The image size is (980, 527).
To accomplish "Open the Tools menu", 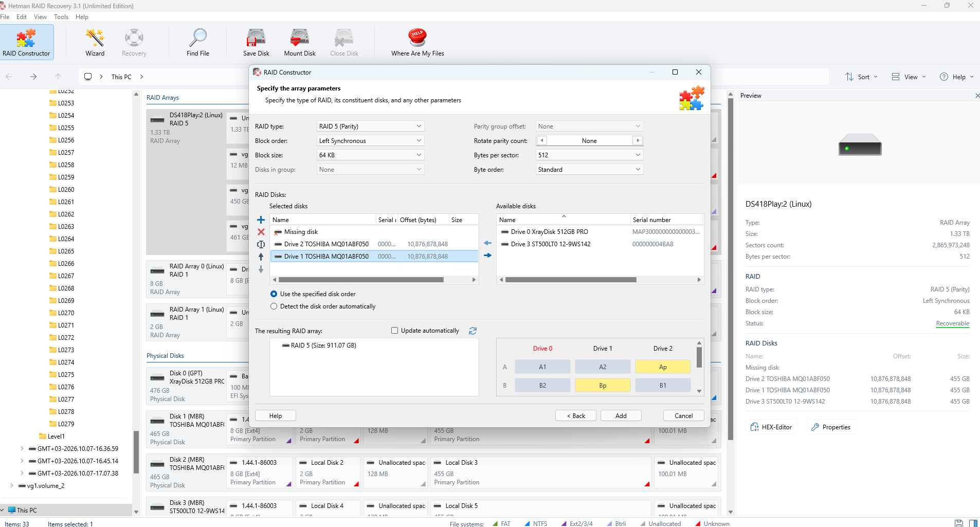I will [61, 17].
